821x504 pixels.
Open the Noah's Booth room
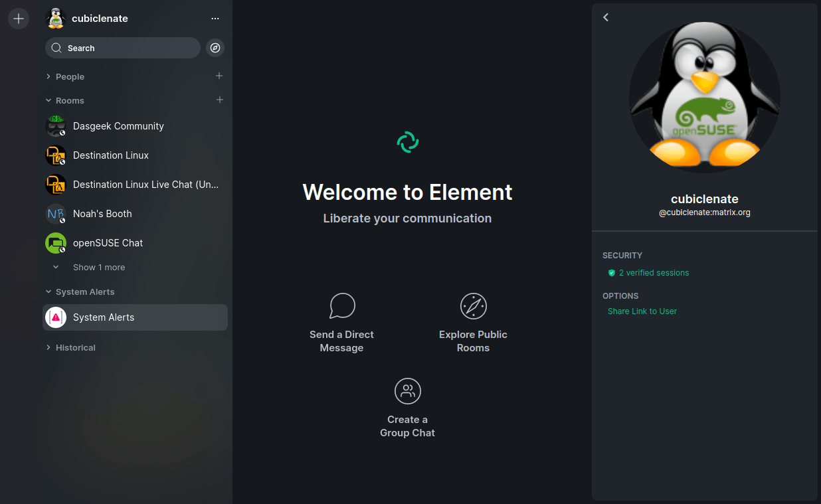(x=135, y=214)
